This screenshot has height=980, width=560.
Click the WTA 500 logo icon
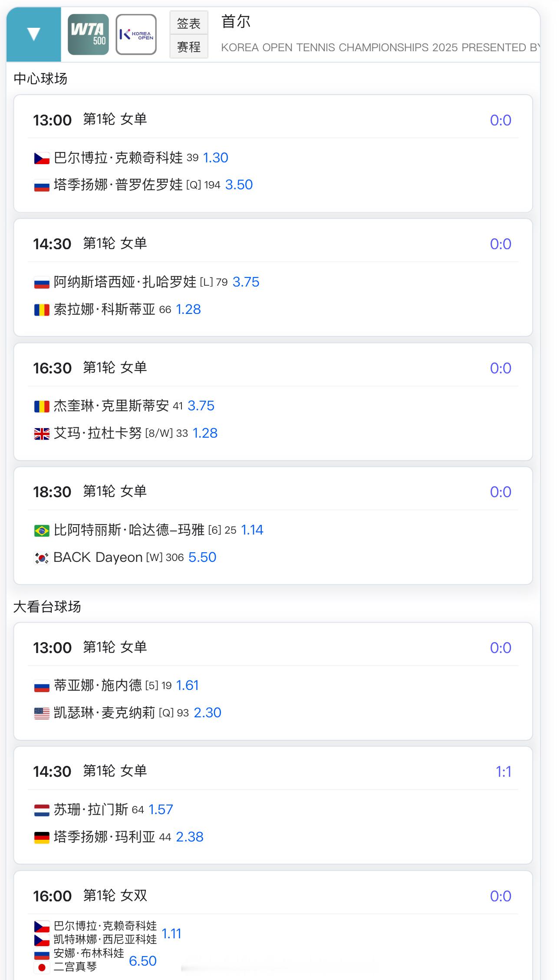point(88,34)
